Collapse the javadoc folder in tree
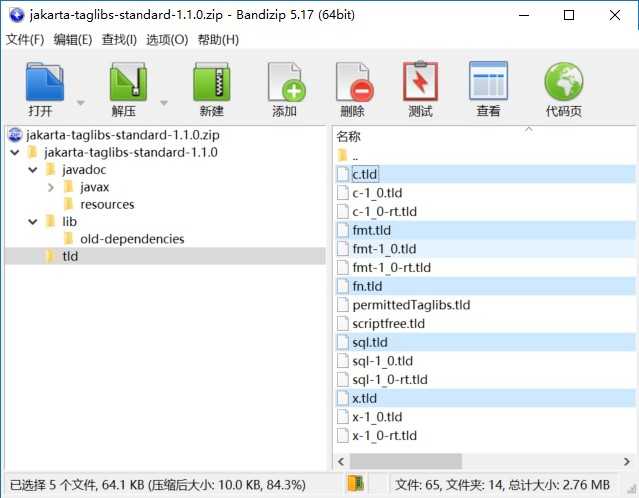Image resolution: width=639 pixels, height=498 pixels. pyautogui.click(x=33, y=170)
